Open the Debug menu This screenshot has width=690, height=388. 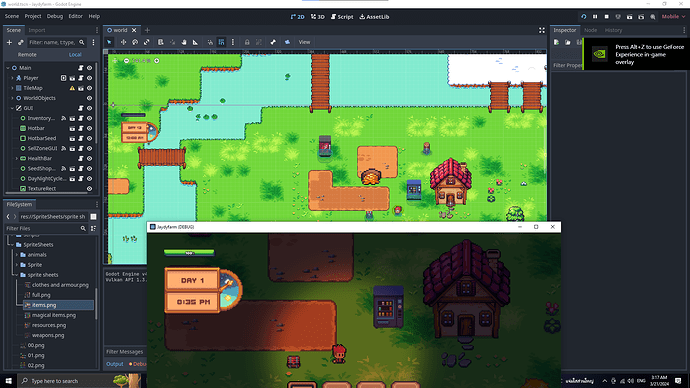55,16
